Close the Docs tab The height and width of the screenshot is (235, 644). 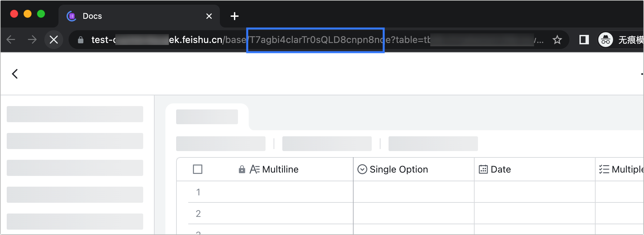pos(209,16)
